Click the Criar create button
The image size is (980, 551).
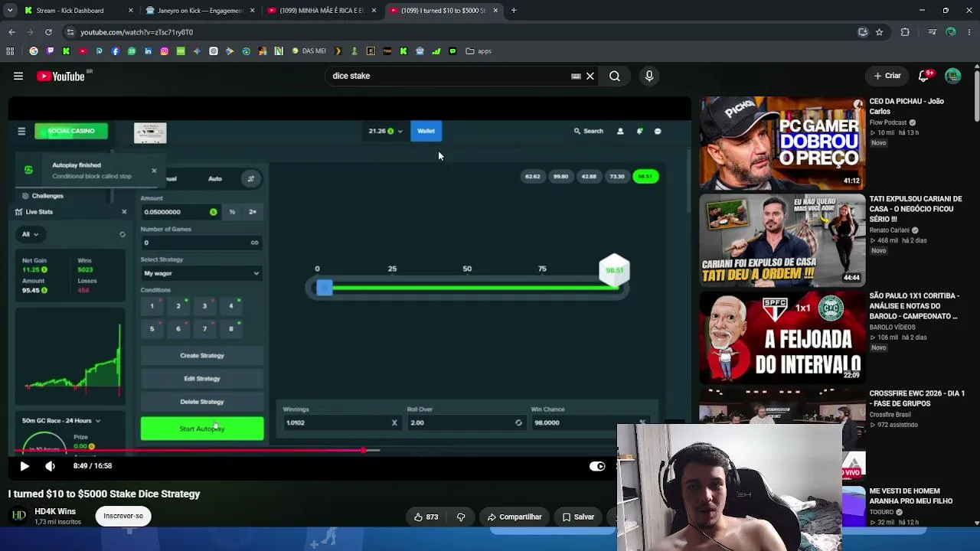pyautogui.click(x=887, y=76)
